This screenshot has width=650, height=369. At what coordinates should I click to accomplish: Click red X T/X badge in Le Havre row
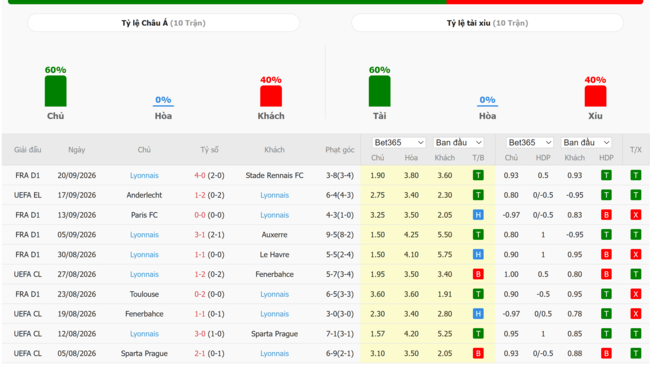coord(635,255)
